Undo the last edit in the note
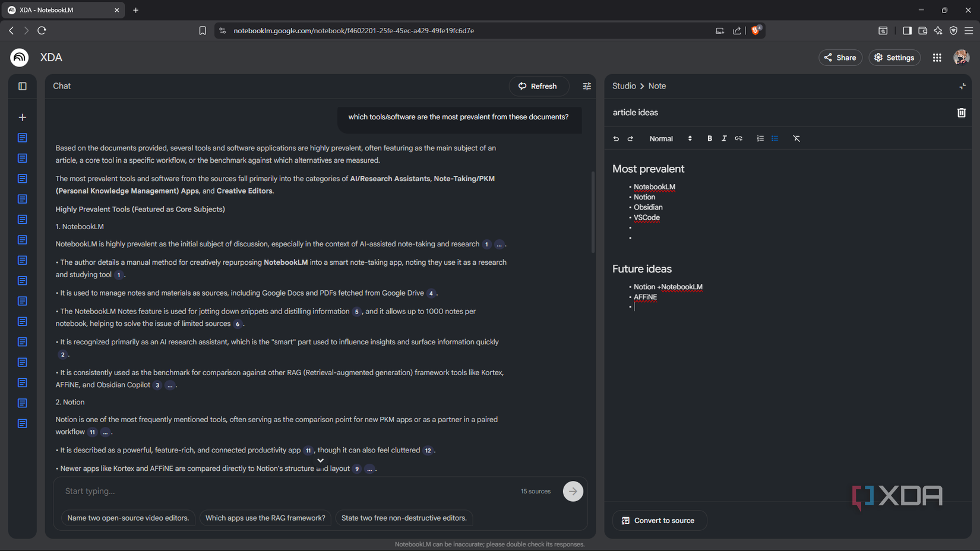The width and height of the screenshot is (980, 551). click(616, 138)
